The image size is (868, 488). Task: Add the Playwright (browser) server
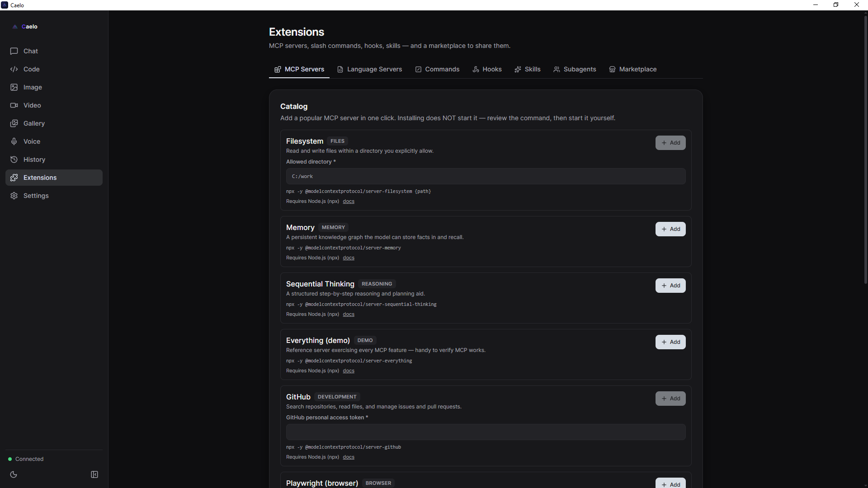(x=670, y=483)
